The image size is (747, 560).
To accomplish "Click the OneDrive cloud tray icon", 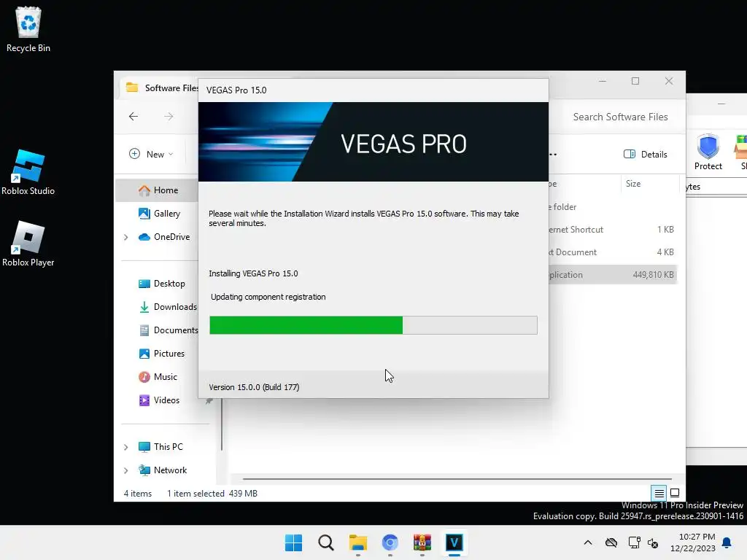I will tap(611, 542).
